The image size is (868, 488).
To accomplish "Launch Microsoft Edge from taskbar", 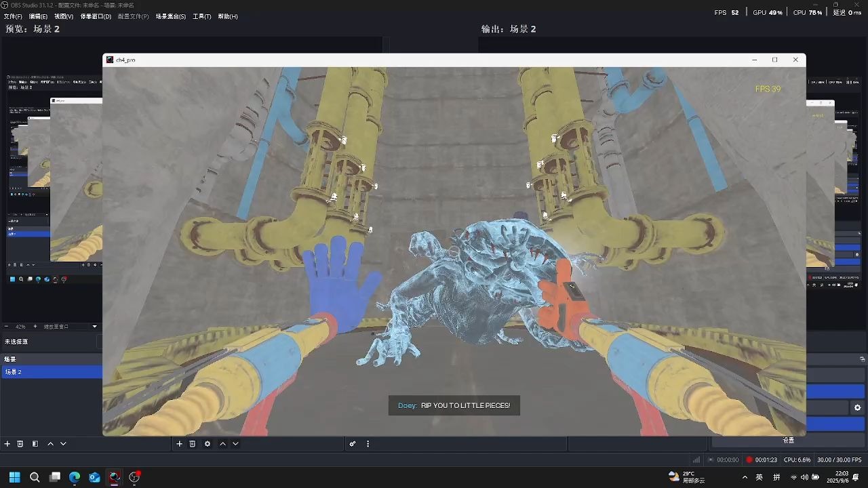I will pos(75,477).
